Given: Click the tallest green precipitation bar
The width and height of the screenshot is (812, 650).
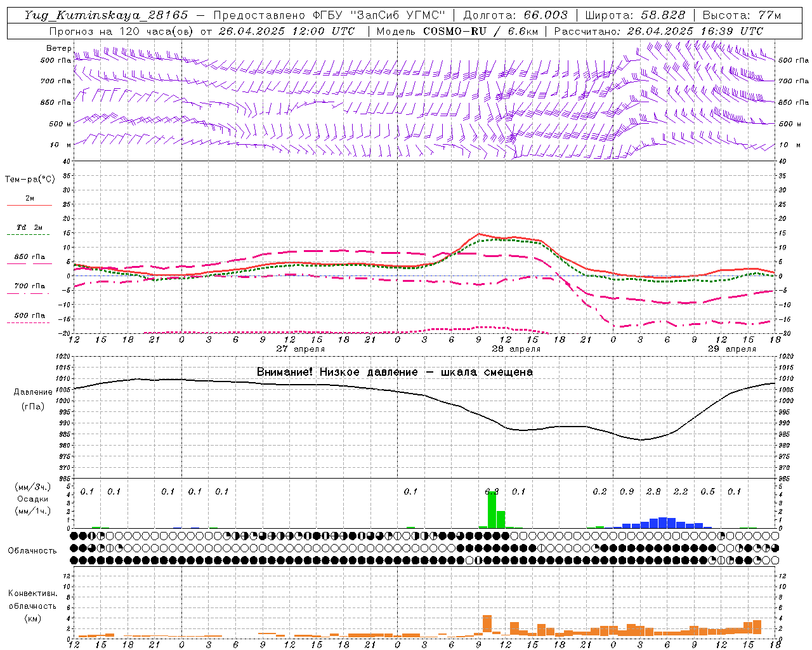Looking at the screenshot, I should pyautogui.click(x=492, y=510).
